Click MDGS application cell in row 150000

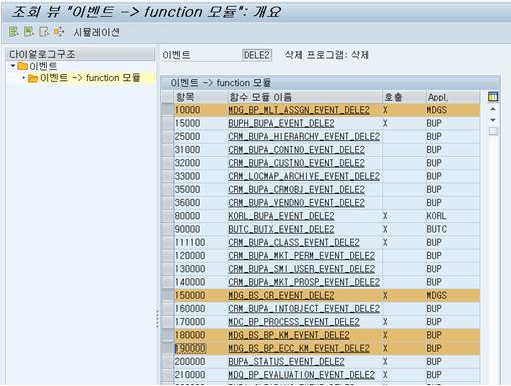453,295
